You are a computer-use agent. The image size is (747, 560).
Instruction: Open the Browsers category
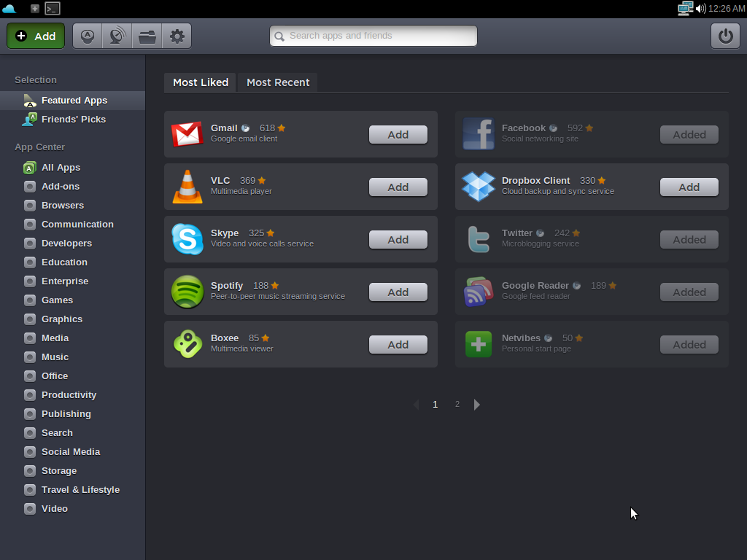[72, 206]
